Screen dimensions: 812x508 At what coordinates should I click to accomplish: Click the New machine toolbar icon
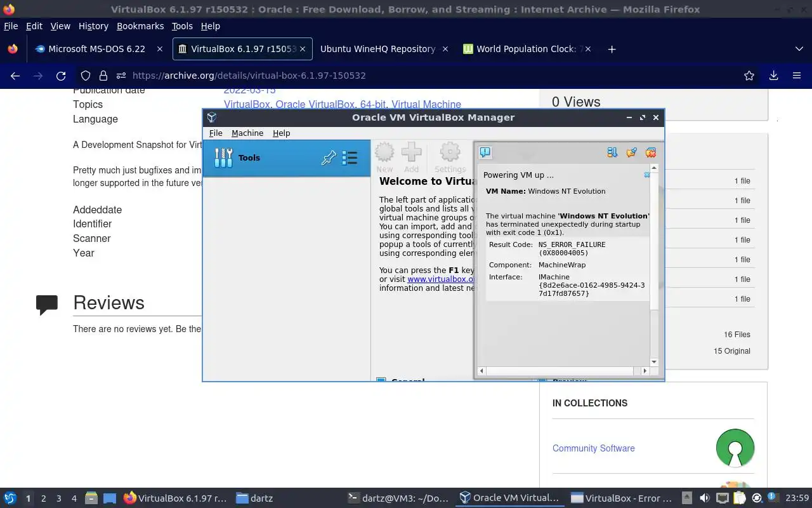pyautogui.click(x=384, y=157)
